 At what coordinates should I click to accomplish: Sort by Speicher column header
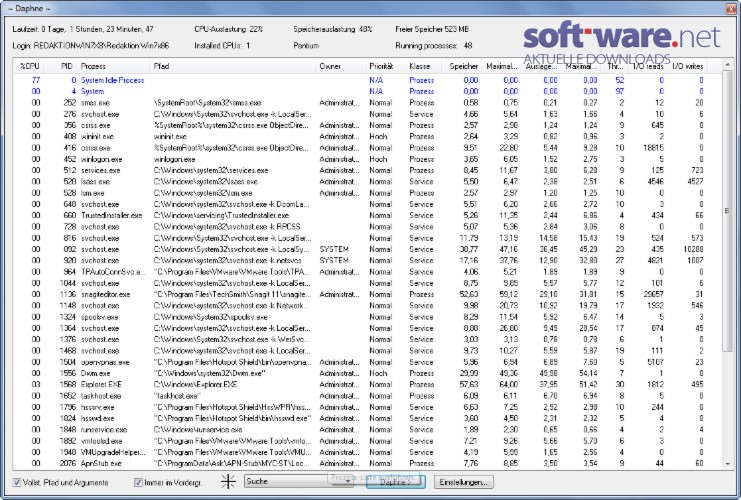click(462, 66)
